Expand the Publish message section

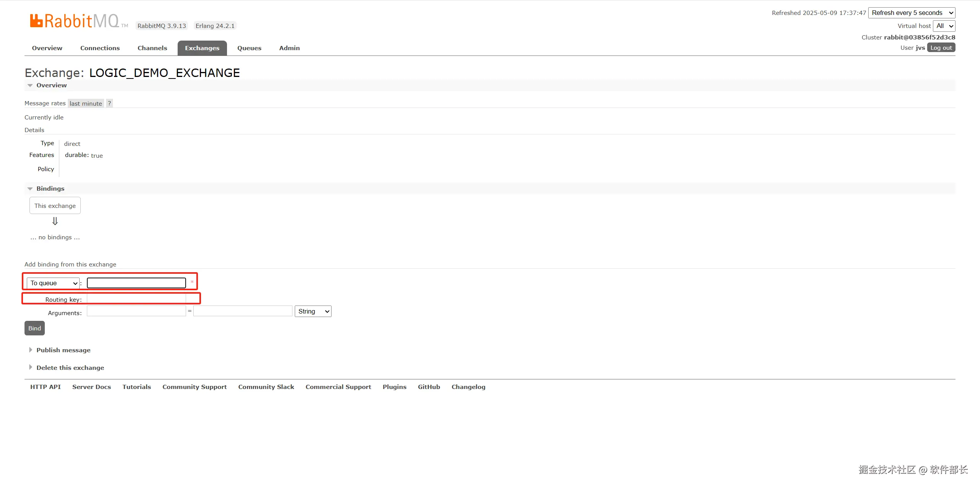click(x=63, y=350)
